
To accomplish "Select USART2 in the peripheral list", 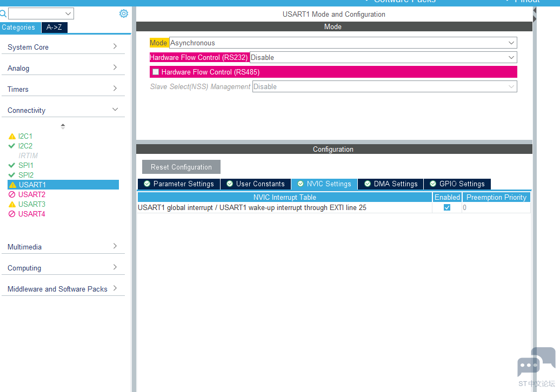I will click(32, 194).
